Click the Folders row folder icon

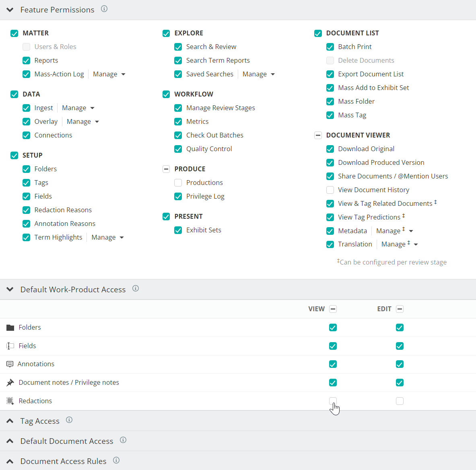10,327
